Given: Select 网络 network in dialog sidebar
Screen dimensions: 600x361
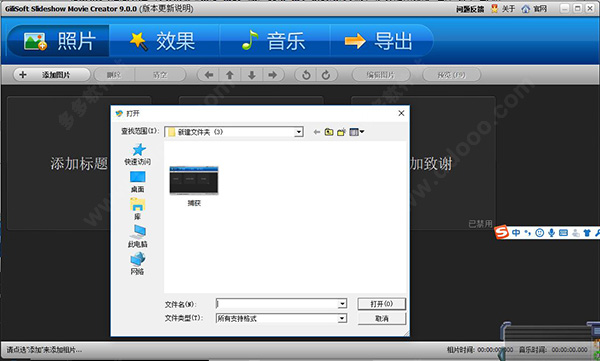Looking at the screenshot, I should coord(138,264).
